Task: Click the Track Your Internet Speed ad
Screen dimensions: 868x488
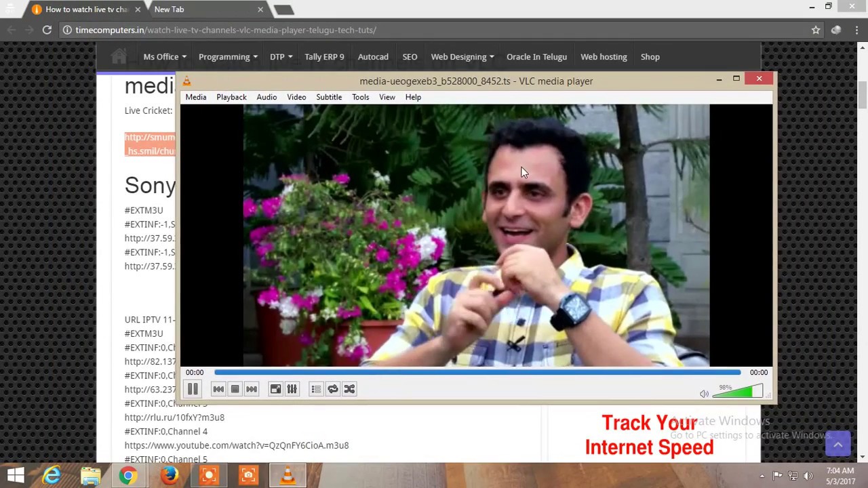Action: [650, 434]
